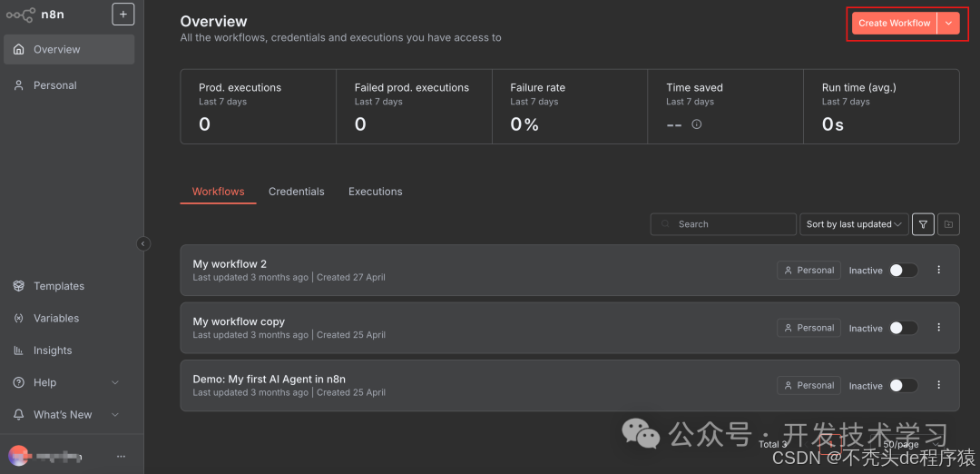Click Personal badge on My workflow copy
The height and width of the screenshot is (474, 980).
pyautogui.click(x=808, y=328)
